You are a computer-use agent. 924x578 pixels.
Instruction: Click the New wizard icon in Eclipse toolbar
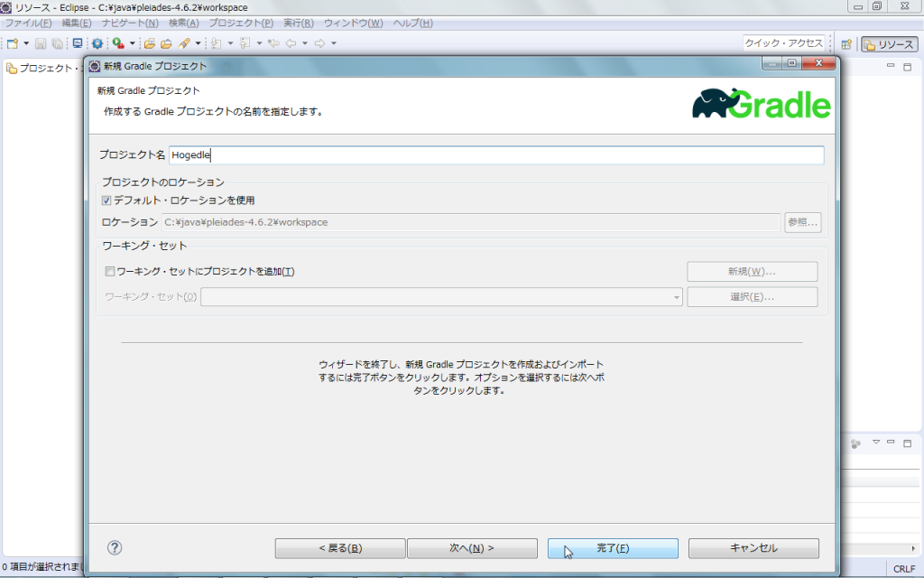tap(13, 43)
